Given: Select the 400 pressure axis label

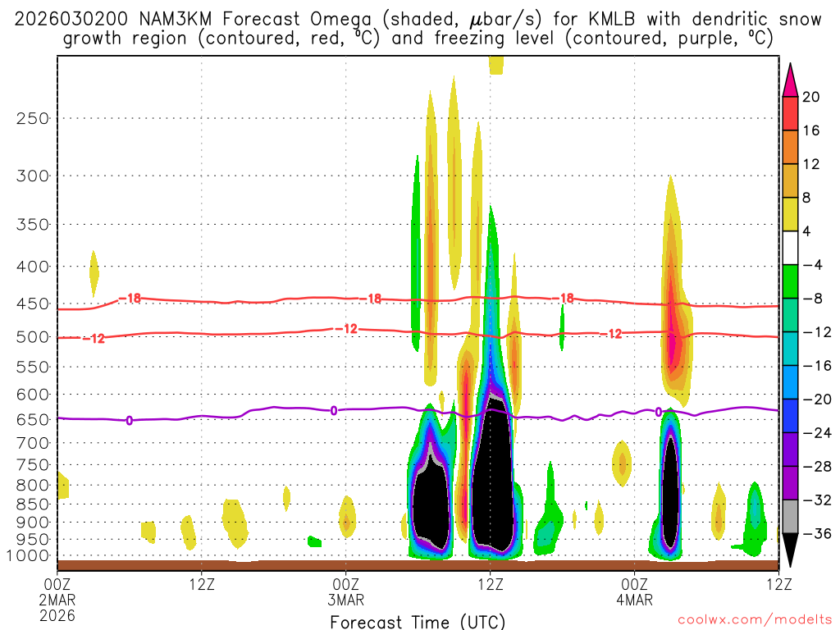Looking at the screenshot, I should tap(33, 267).
